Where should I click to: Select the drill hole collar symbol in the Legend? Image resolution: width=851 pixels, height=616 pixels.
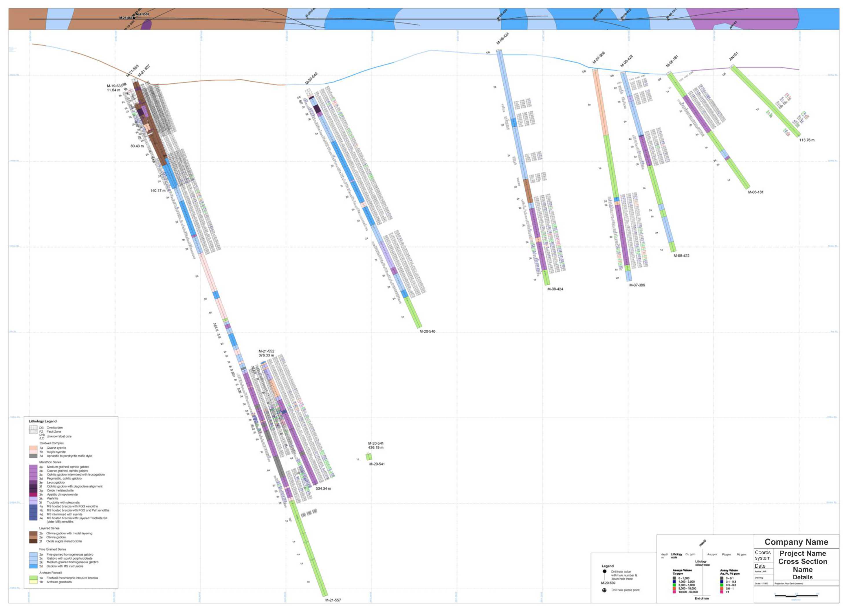(605, 572)
